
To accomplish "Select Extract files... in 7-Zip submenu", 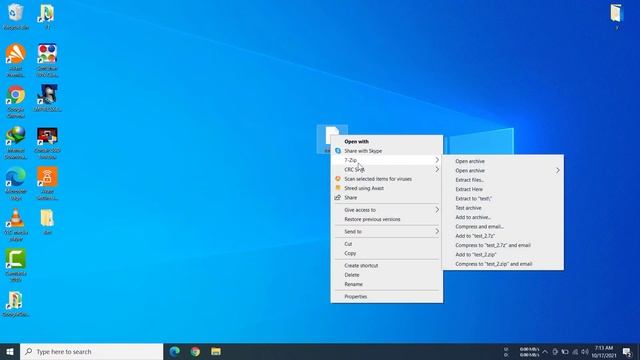I will tap(503, 180).
